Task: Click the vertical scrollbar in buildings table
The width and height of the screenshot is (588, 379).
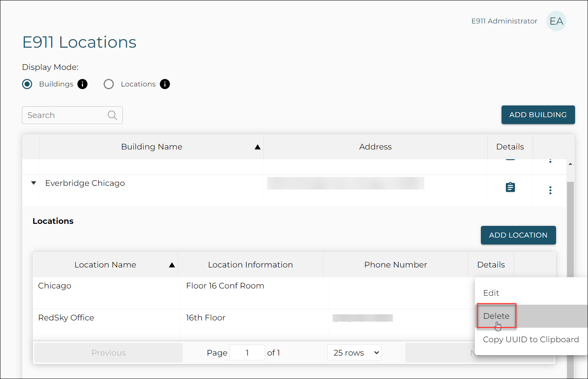Action: coord(570,242)
